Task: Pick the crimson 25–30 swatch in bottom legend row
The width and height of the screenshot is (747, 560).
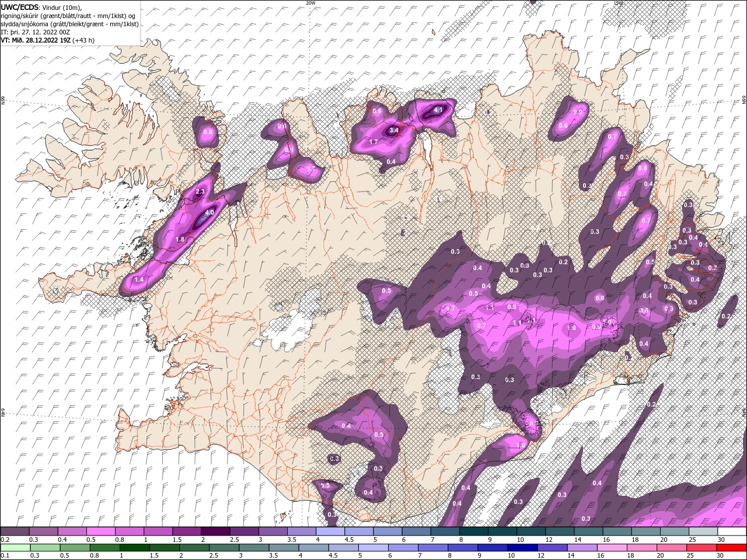Action: [x=701, y=547]
